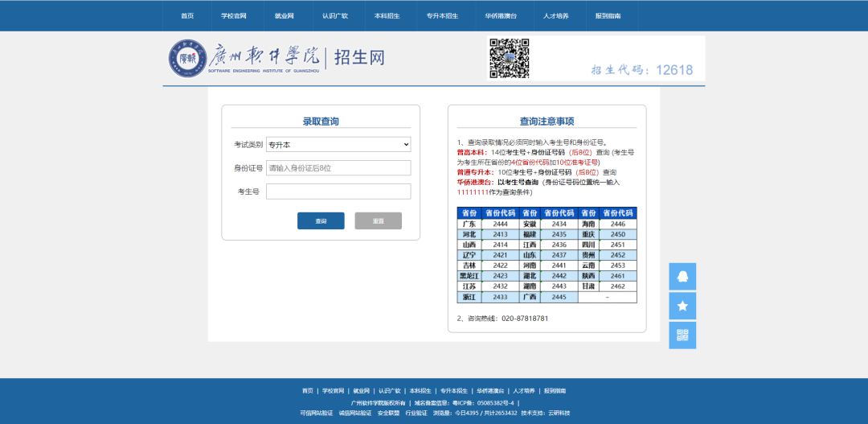
Task: Click the QR code image in header
Action: pos(510,59)
